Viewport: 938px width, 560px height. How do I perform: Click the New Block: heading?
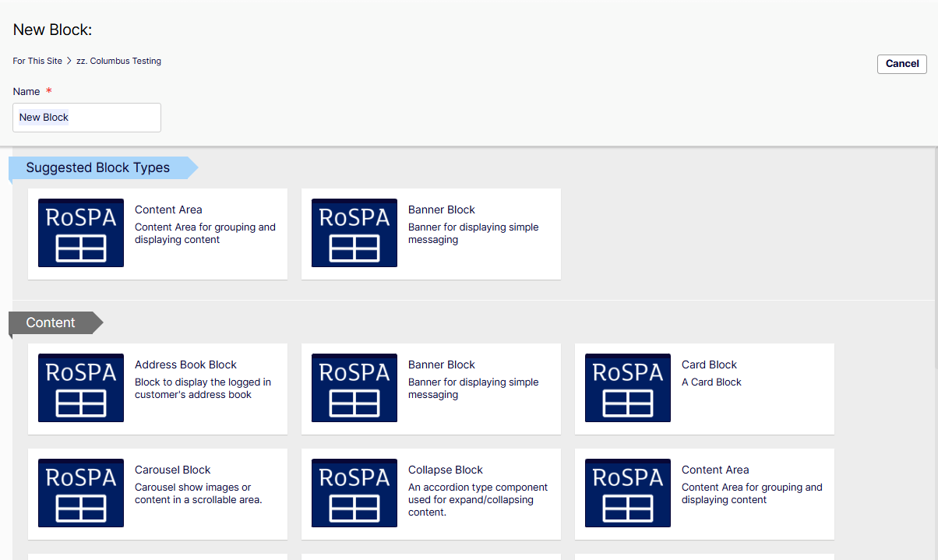click(x=53, y=30)
